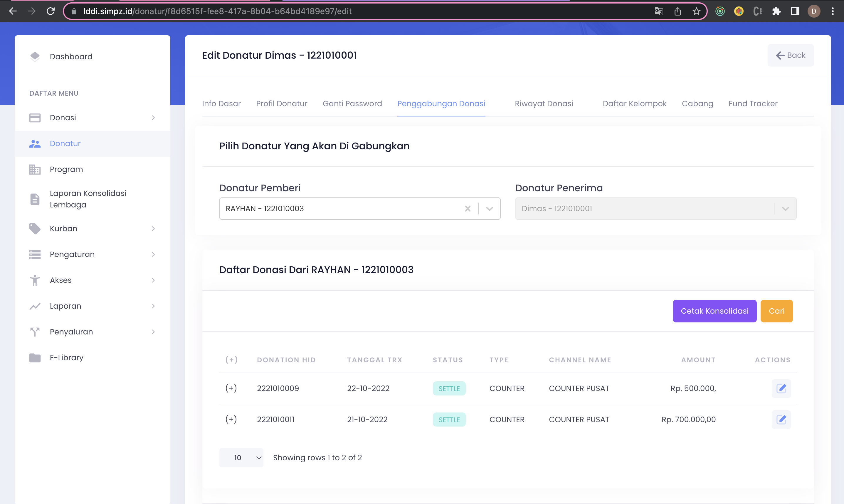The height and width of the screenshot is (504, 844).
Task: Open the Fund Tracker tab
Action: click(x=753, y=104)
